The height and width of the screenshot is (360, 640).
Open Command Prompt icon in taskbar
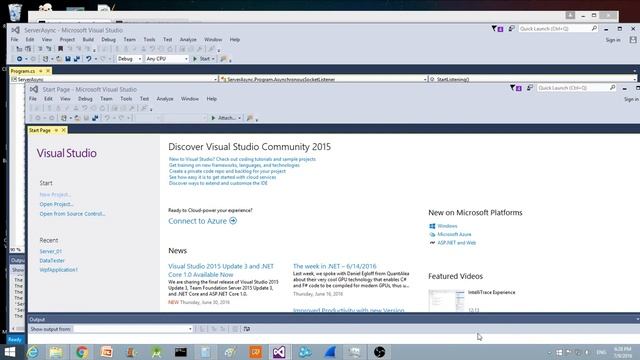coord(181,352)
